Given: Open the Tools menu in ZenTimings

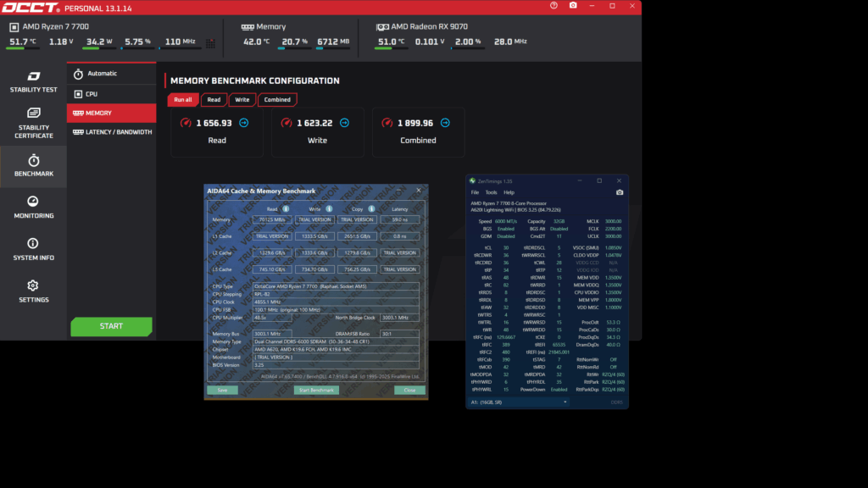Looking at the screenshot, I should pos(491,192).
